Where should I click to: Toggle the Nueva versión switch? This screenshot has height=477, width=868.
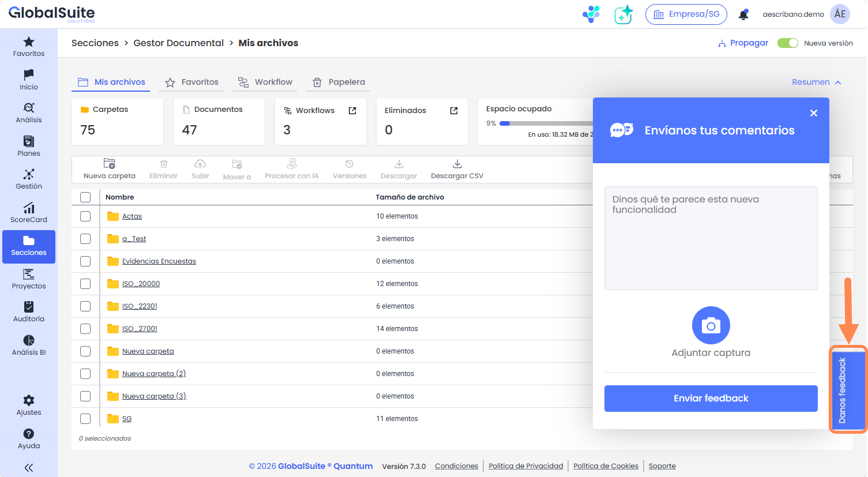click(x=787, y=43)
